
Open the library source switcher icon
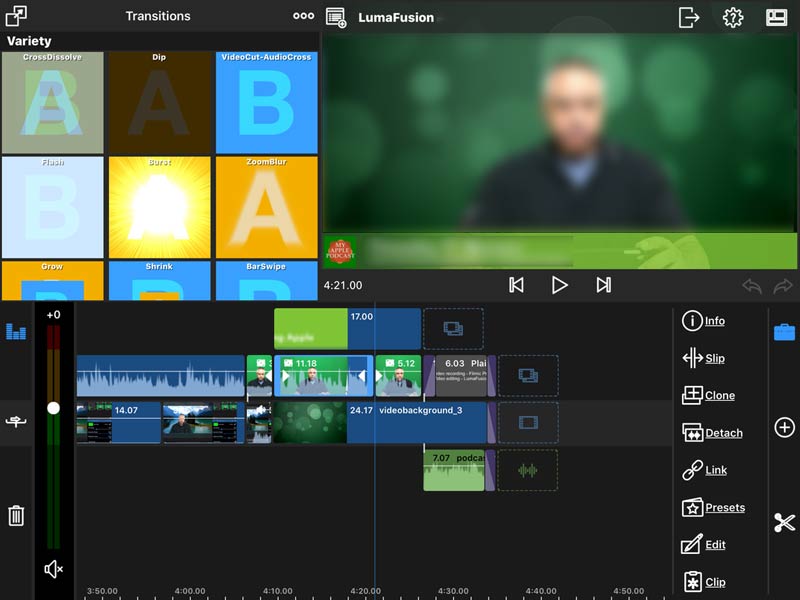click(16, 16)
